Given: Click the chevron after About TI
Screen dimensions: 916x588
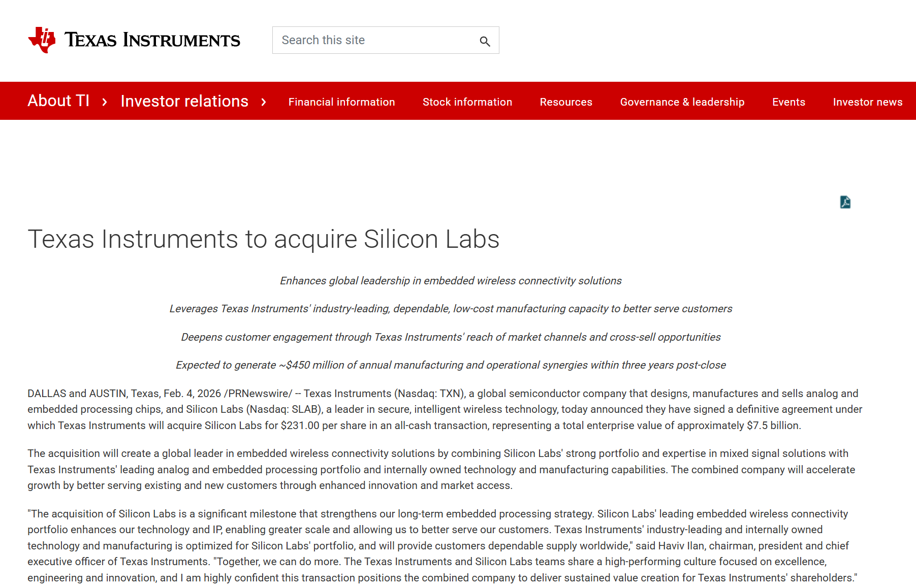Looking at the screenshot, I should [x=105, y=102].
